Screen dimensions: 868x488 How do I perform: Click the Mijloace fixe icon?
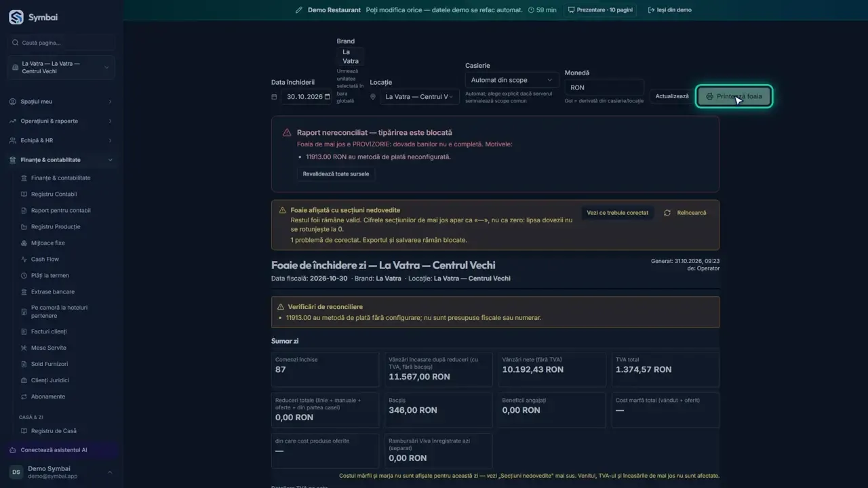pos(24,243)
